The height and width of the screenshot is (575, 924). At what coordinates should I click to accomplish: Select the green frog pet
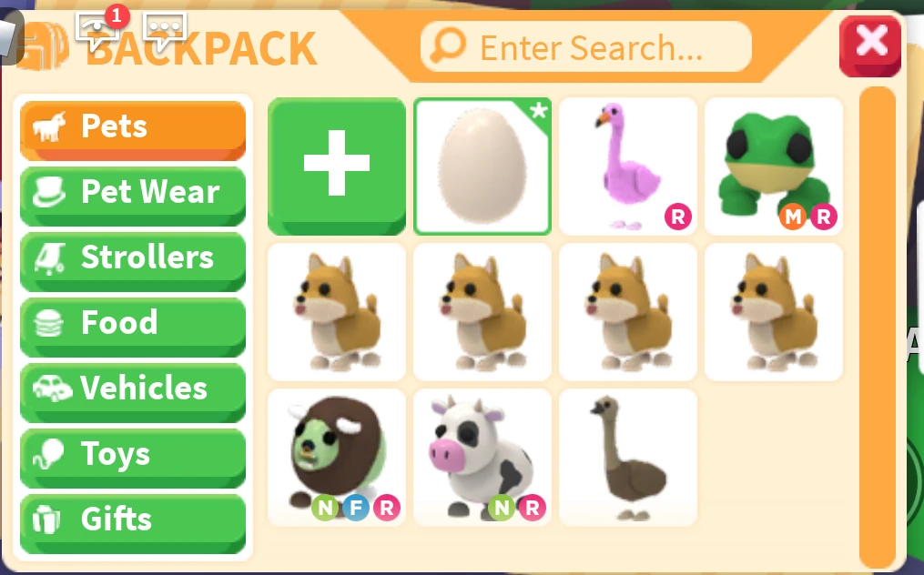(x=774, y=166)
